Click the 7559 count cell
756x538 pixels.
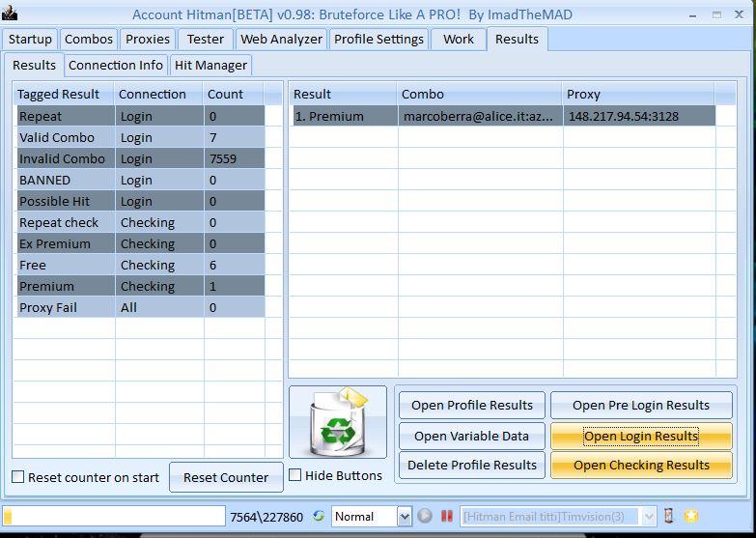coord(235,158)
